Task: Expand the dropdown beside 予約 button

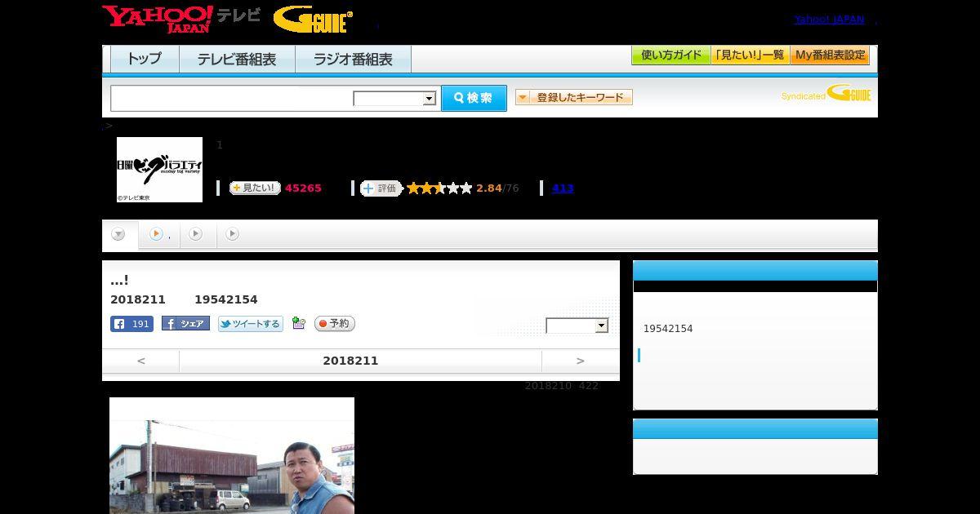Action: pos(577,326)
